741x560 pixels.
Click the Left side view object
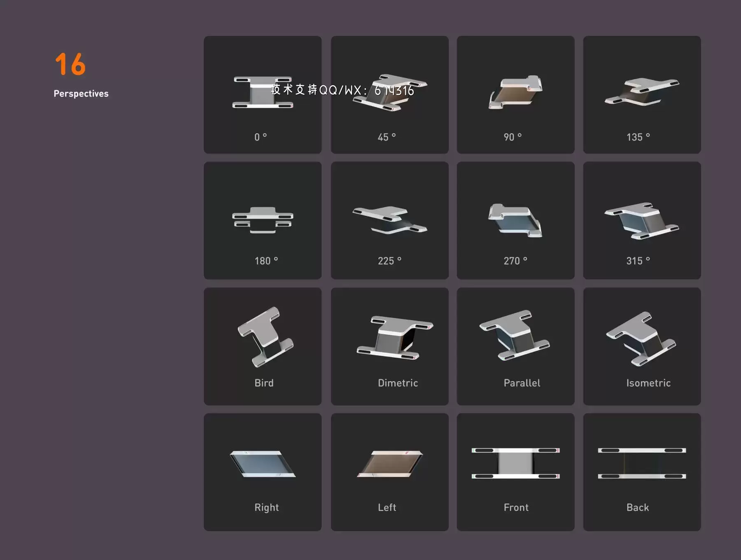pyautogui.click(x=389, y=464)
